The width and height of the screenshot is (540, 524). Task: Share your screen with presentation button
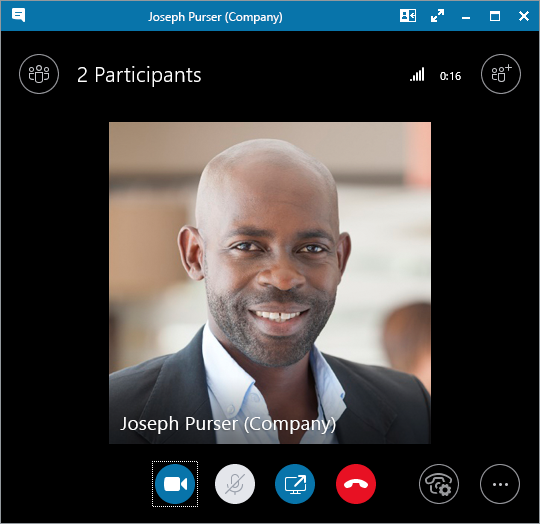[x=295, y=484]
